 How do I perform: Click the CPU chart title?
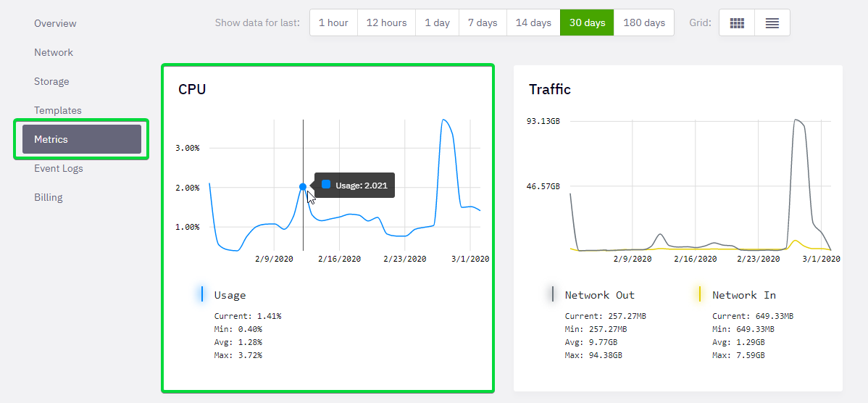point(192,89)
